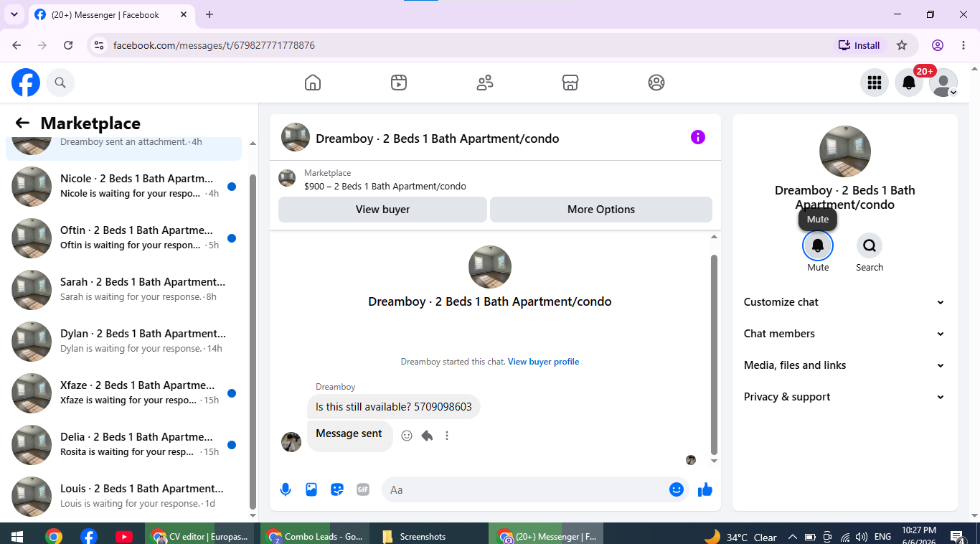Viewport: 980px width, 544px height.
Task: View site information icon in address bar
Action: [99, 45]
